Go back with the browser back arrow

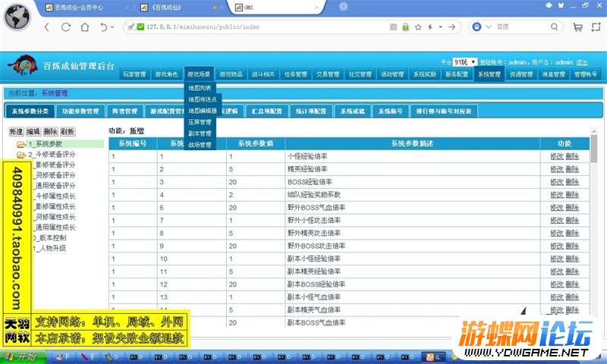click(47, 27)
